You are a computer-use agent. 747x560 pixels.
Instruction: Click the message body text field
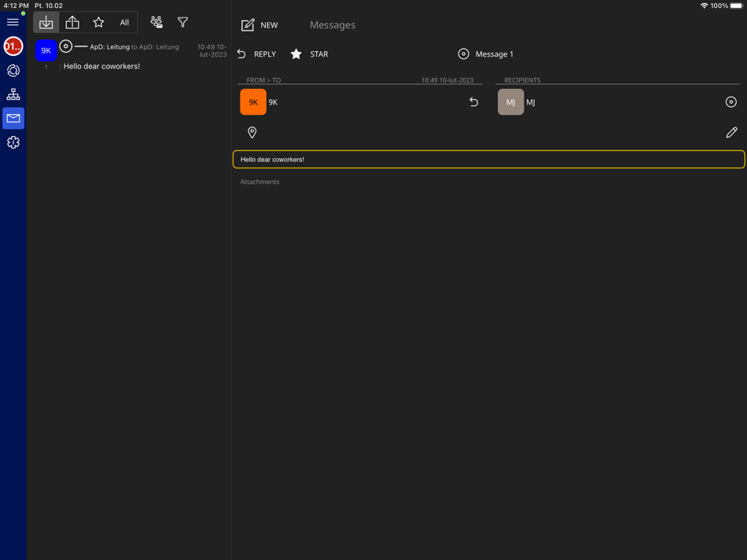[489, 159]
